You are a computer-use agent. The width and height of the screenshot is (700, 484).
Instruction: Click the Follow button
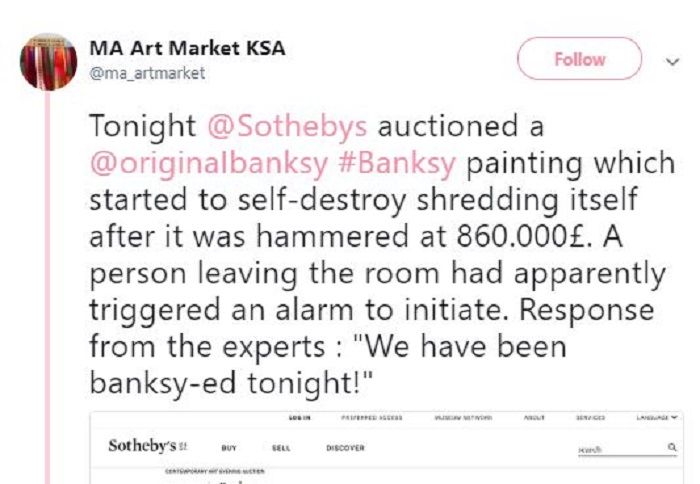(579, 58)
